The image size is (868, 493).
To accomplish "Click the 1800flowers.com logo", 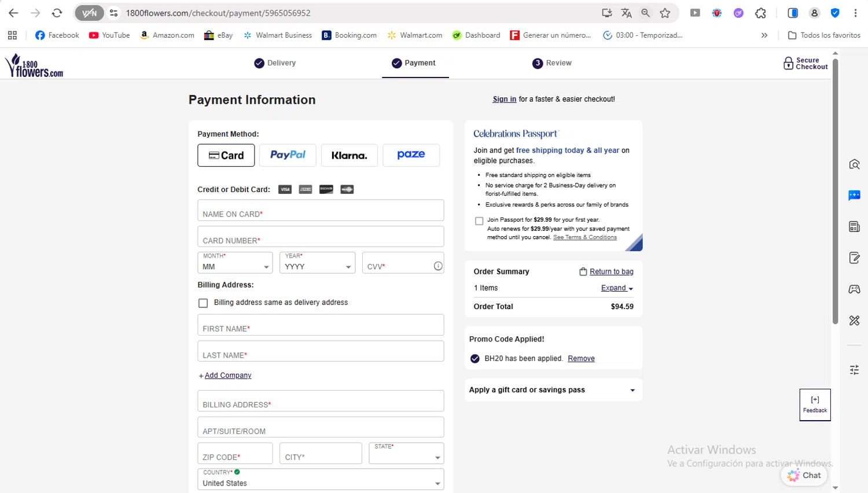I will coord(34,66).
